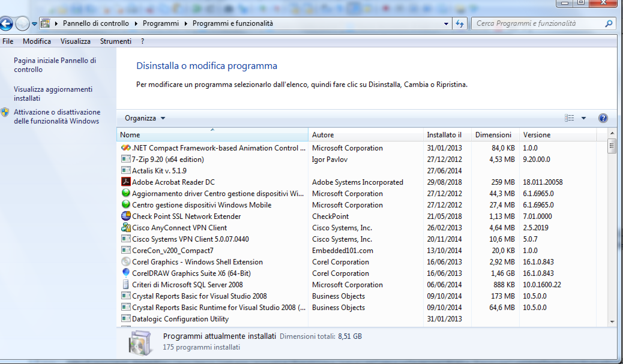Image resolution: width=623 pixels, height=364 pixels.
Task: Click the Cisco Systems VPN Client icon
Action: (x=126, y=239)
